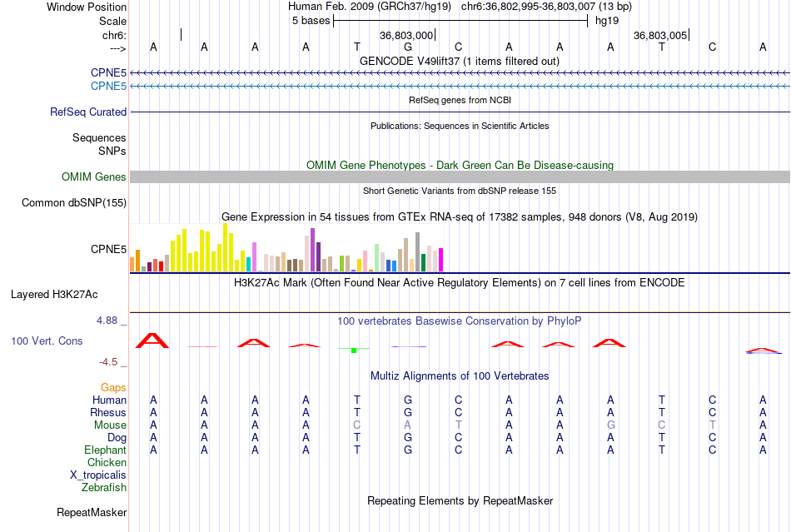Viewport: 791px width, 532px height.
Task: Open the Layered H3K27Ac track label
Action: (x=54, y=295)
